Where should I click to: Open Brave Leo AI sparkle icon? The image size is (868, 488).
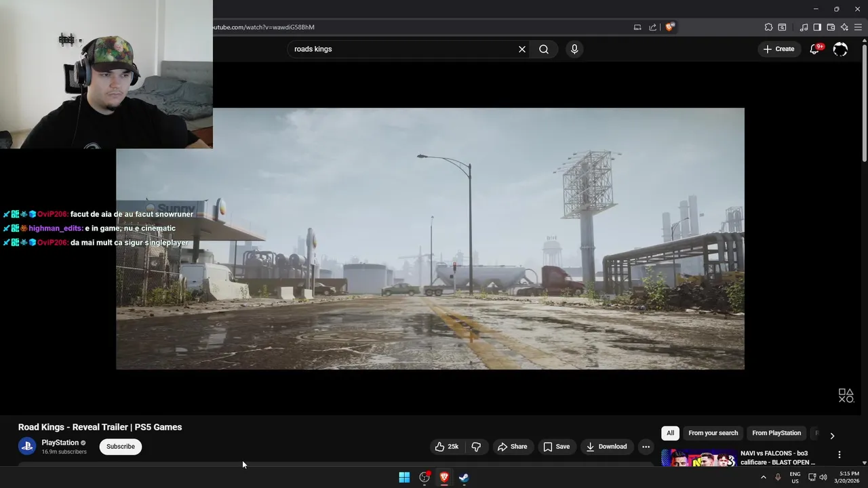[x=844, y=27]
